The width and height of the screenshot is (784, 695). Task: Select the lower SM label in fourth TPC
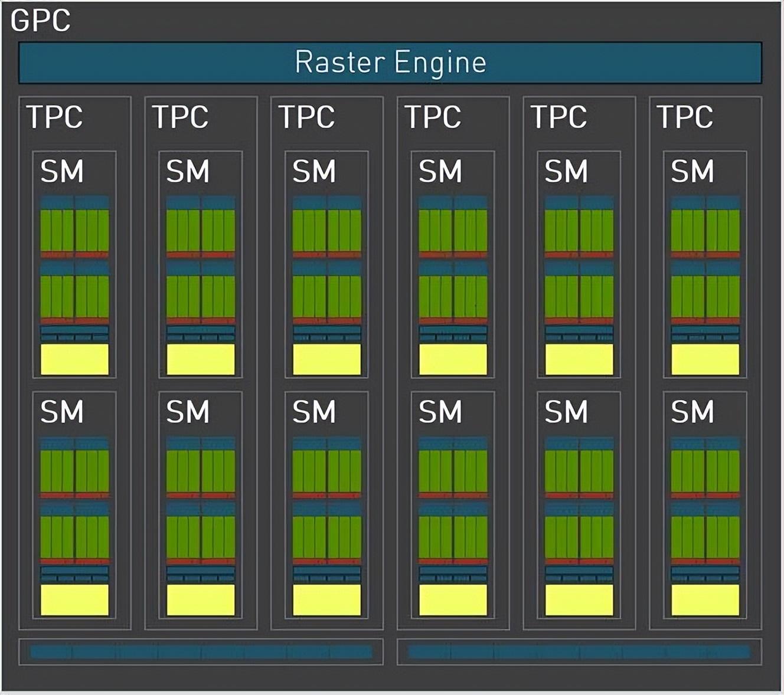tap(440, 412)
